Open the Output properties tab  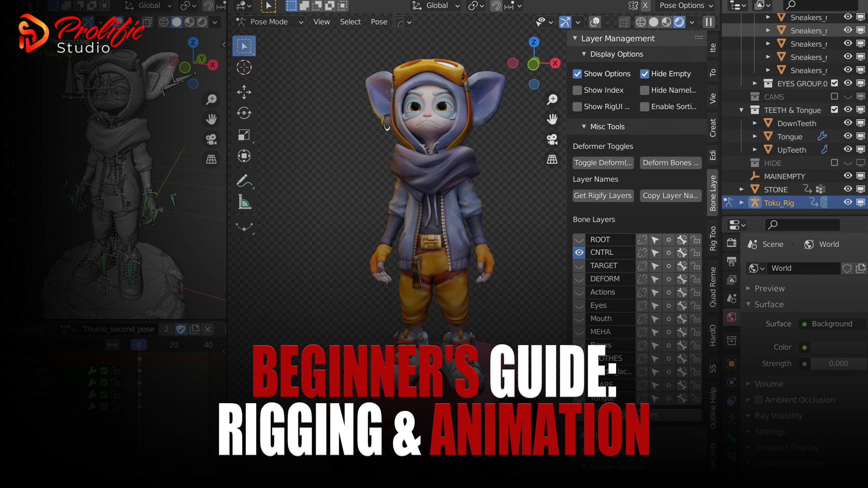click(x=732, y=261)
